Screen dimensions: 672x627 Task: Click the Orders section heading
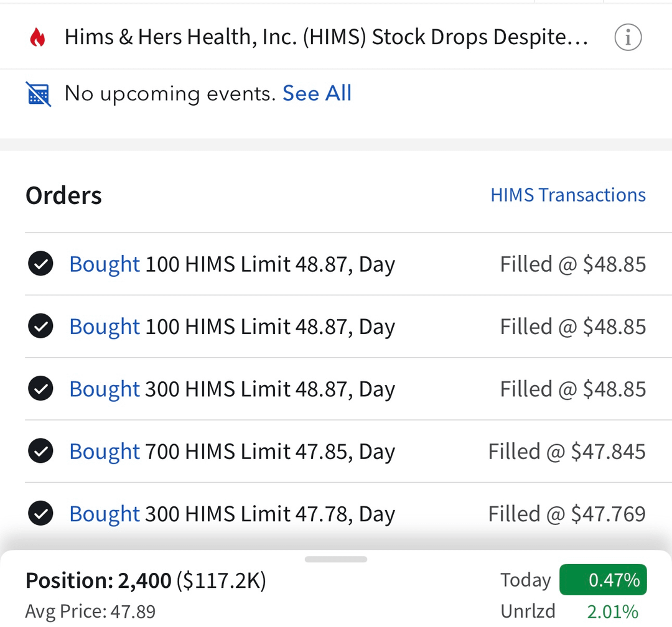[x=63, y=196]
